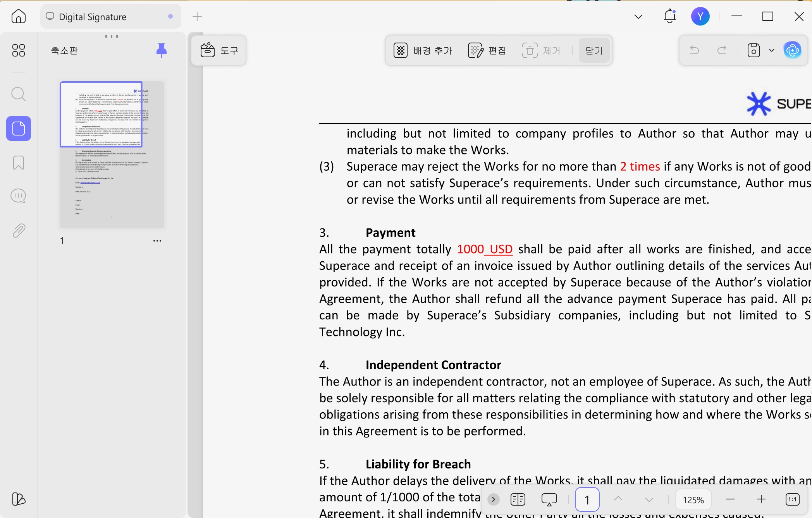Zoom out with minus button

click(x=730, y=499)
